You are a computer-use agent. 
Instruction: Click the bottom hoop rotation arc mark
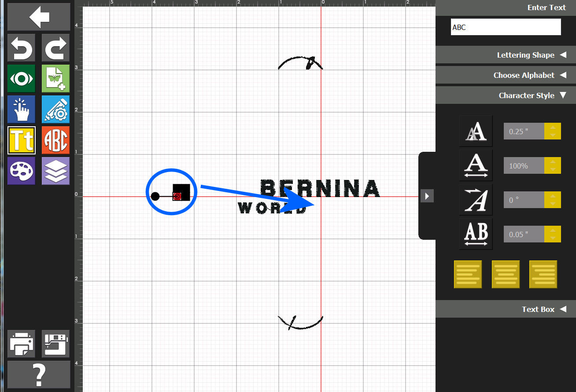(x=301, y=322)
